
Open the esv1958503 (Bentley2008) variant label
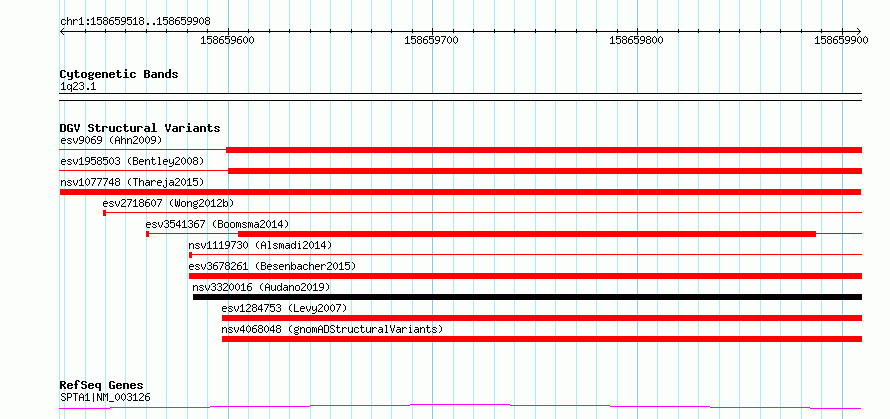132,161
